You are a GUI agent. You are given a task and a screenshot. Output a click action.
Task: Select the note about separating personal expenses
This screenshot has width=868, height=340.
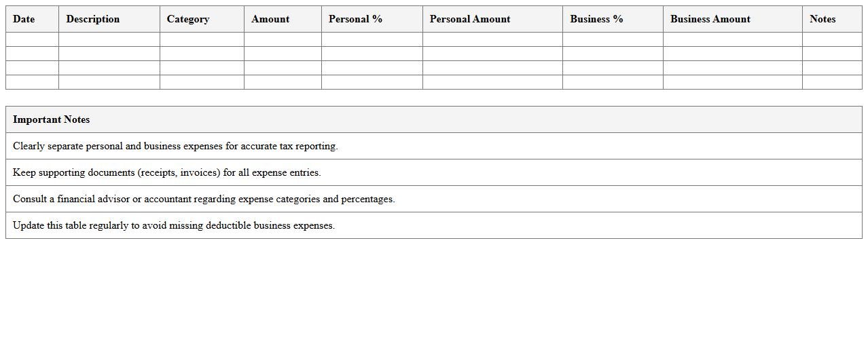(x=175, y=146)
